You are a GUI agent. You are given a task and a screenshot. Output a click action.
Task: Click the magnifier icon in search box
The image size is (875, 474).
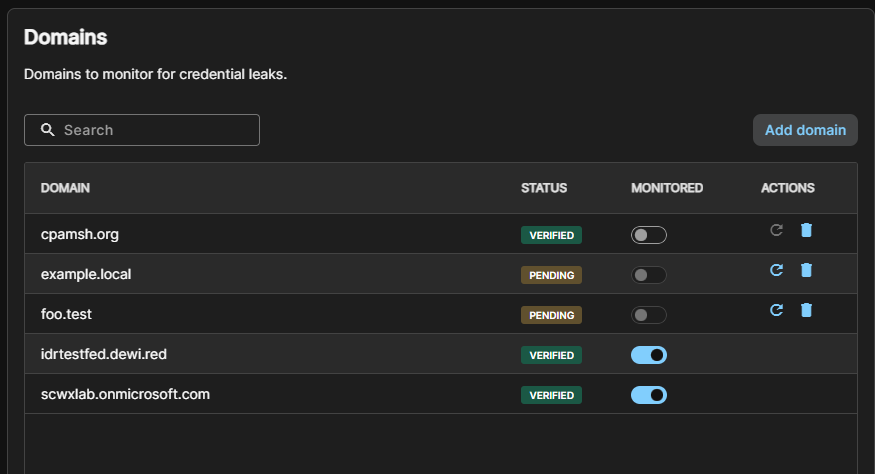(48, 130)
